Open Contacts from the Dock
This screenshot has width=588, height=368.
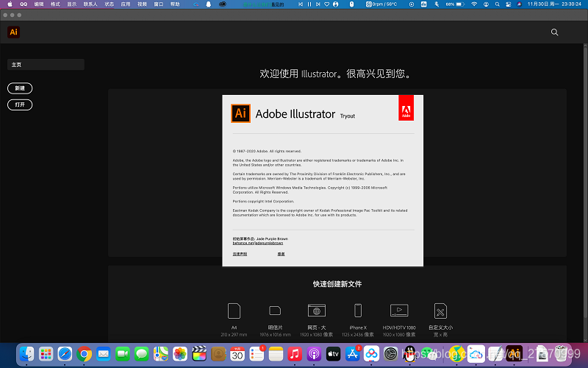pos(218,354)
